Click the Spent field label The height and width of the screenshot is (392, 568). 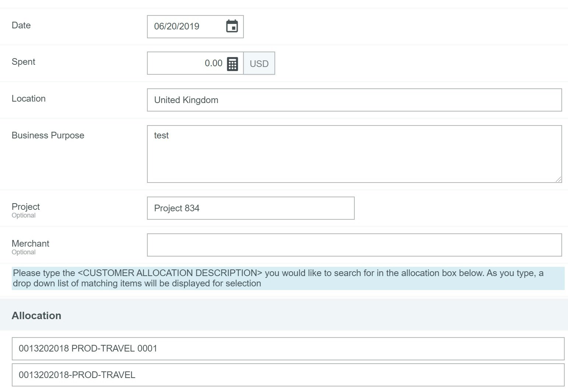[23, 62]
